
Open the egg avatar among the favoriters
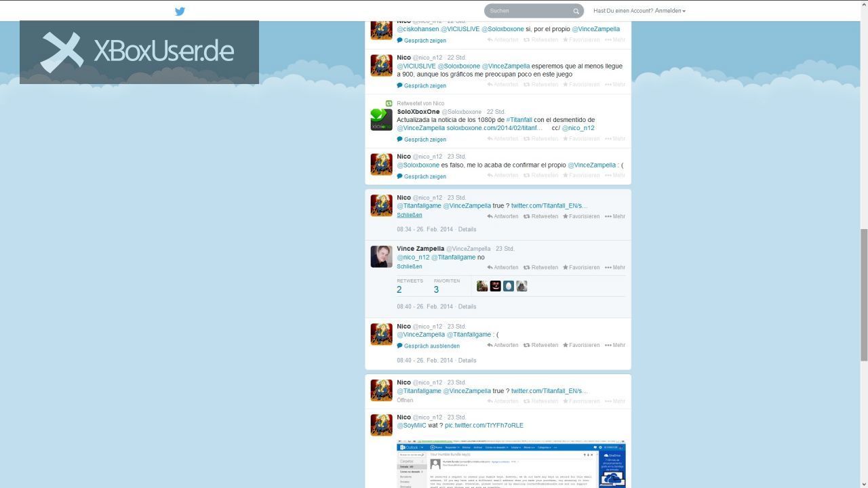click(509, 286)
